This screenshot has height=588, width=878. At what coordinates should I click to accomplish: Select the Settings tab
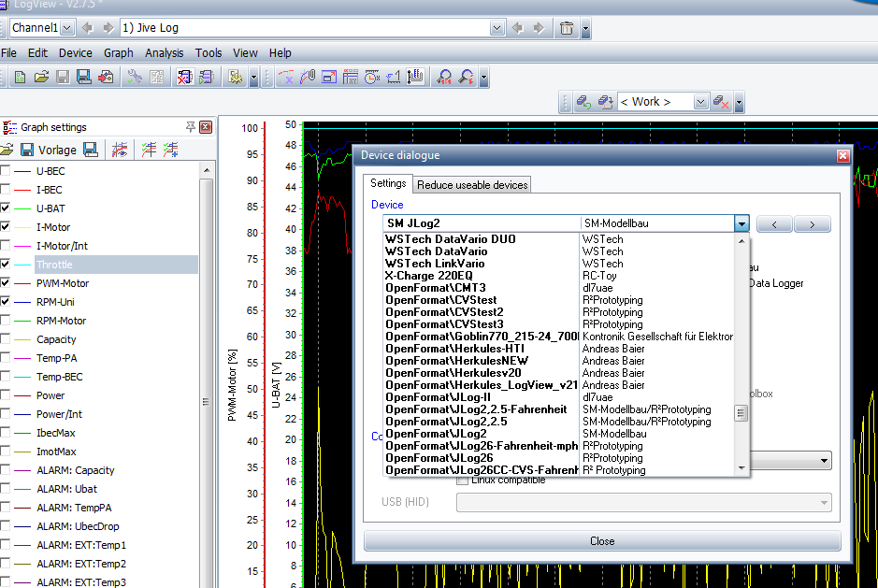pos(388,183)
